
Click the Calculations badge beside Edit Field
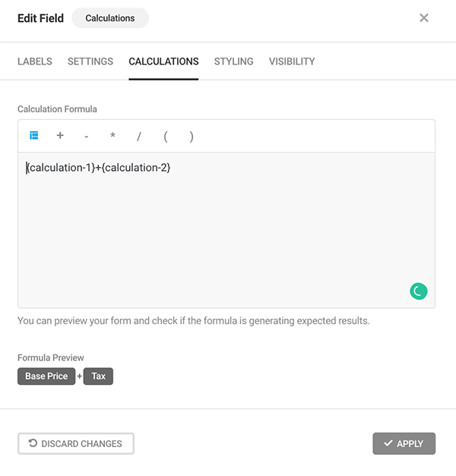[x=110, y=18]
